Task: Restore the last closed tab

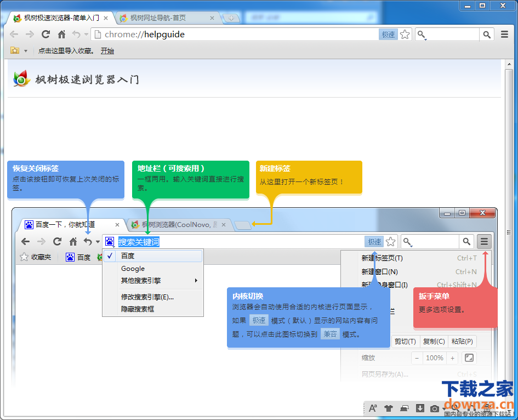Action: 76,35
